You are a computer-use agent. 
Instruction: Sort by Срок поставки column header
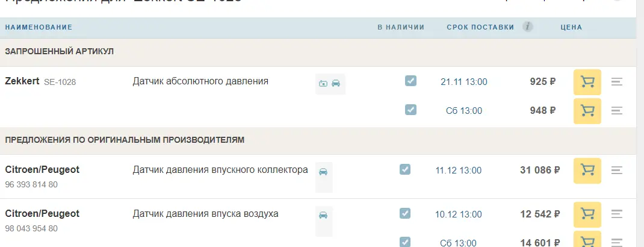tap(480, 28)
